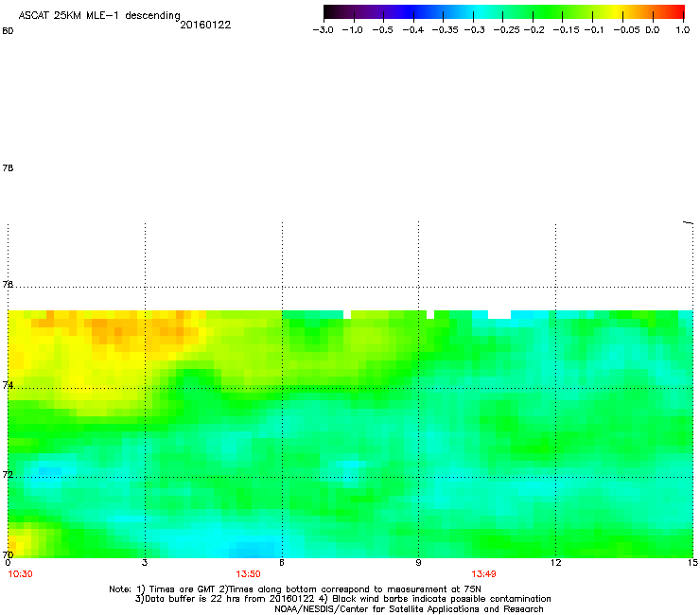The width and height of the screenshot is (700, 615).
Task: Click the note line "Times are GMT"
Action: click(295, 589)
